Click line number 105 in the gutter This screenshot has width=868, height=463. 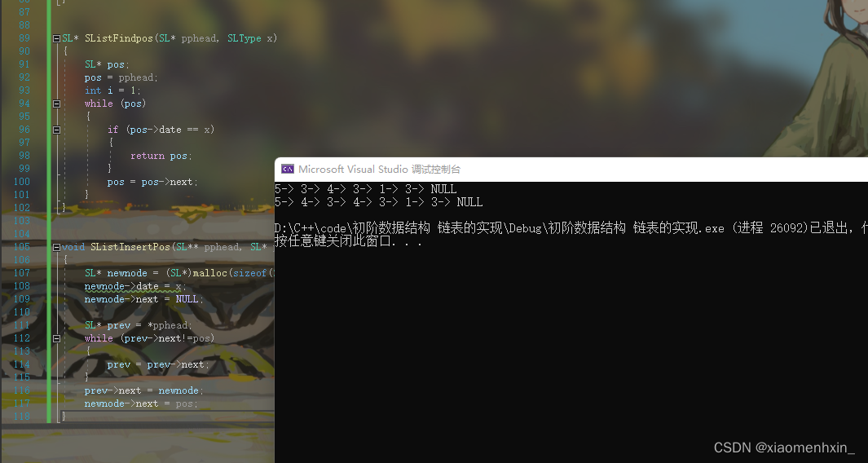(21, 247)
